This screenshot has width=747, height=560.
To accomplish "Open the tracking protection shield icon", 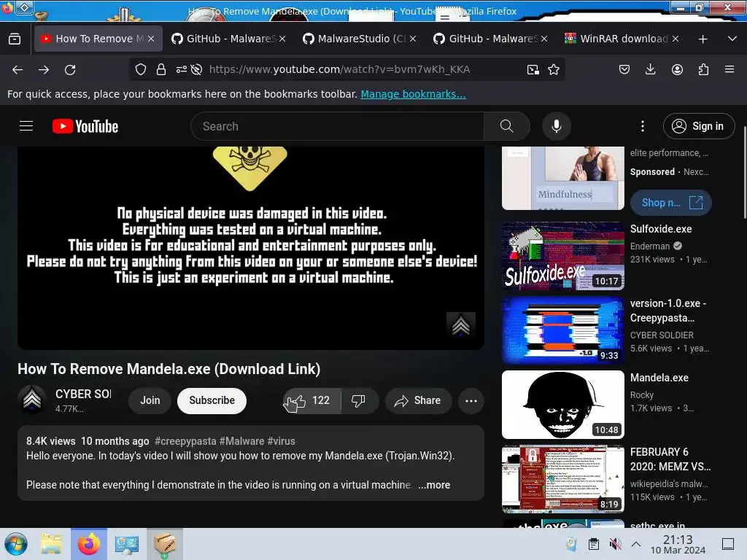I will (141, 69).
